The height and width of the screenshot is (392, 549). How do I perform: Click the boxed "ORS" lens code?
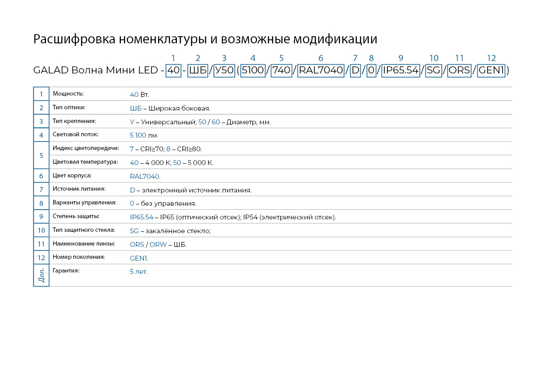(x=459, y=70)
